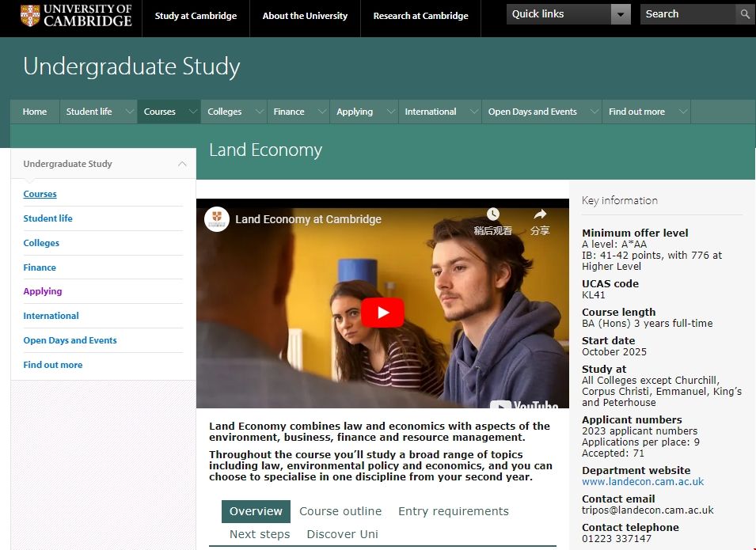Expand the Find out more nav chevron
Viewport: 756px width, 550px height.
coord(682,112)
